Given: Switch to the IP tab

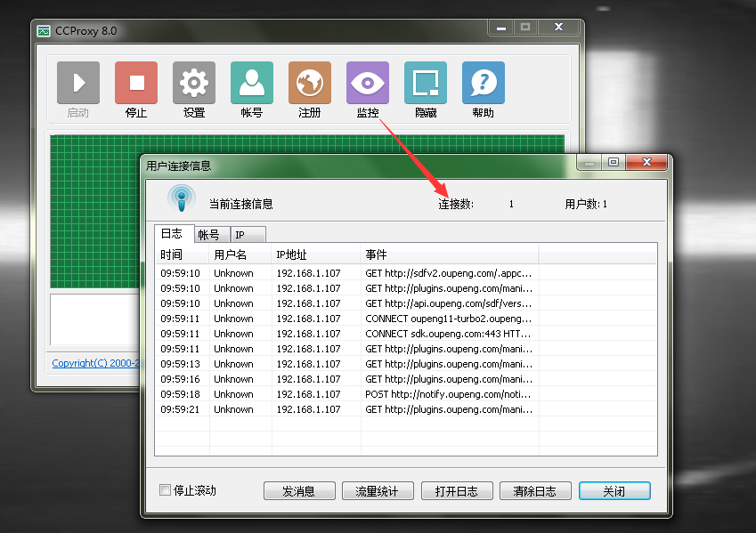Looking at the screenshot, I should [241, 234].
